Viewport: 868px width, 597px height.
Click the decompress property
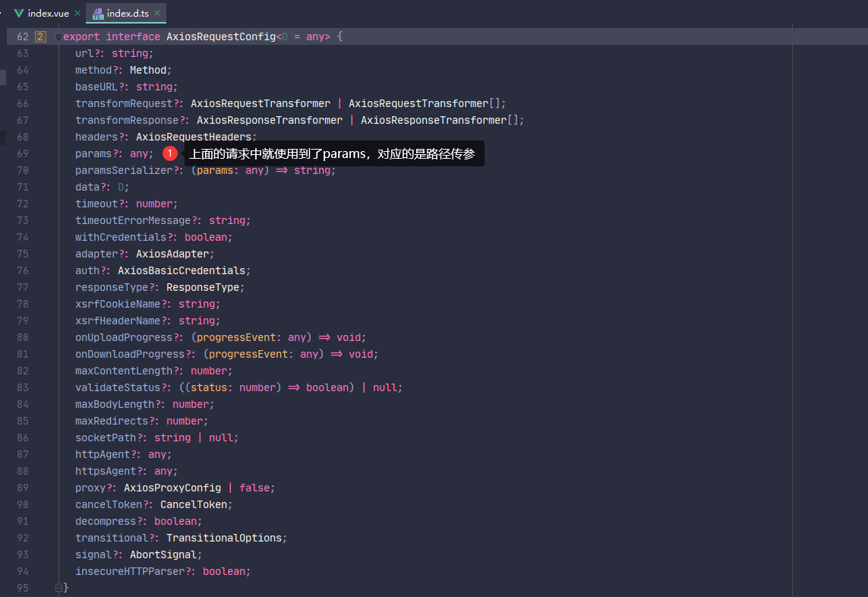106,521
